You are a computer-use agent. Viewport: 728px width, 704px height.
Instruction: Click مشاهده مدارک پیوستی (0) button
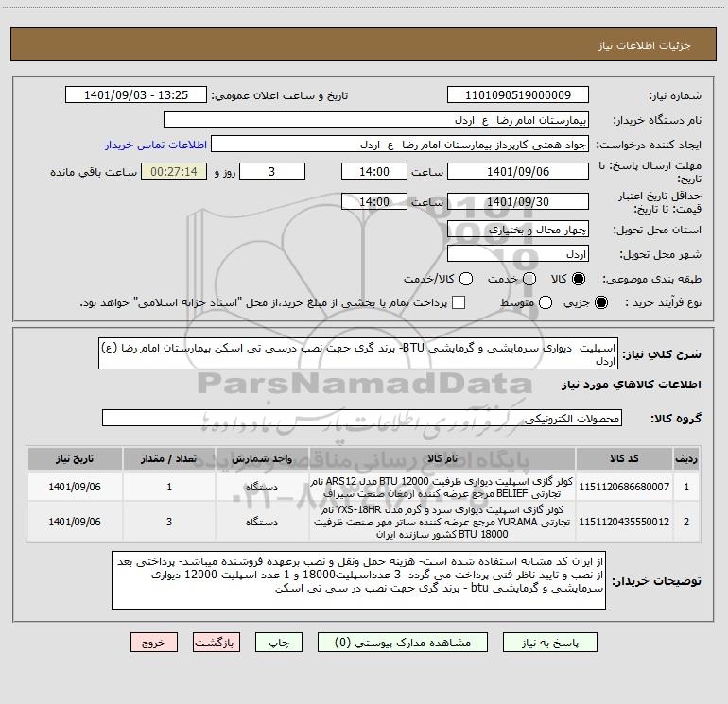403,643
